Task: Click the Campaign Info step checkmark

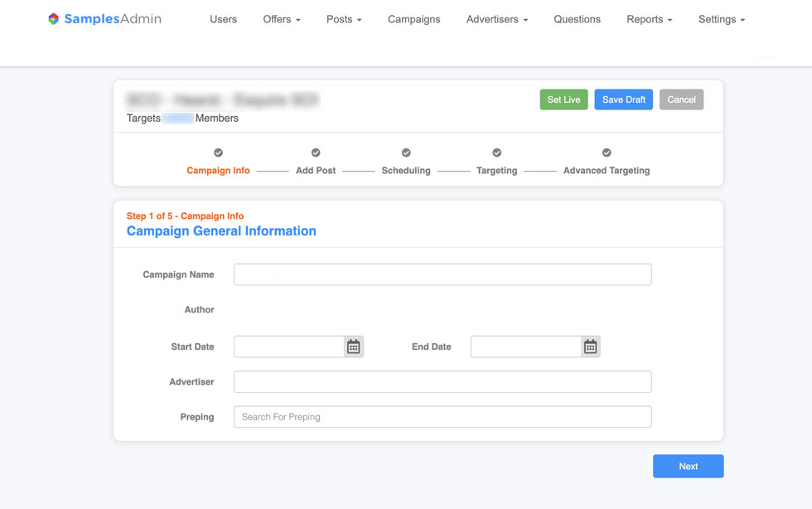Action: (218, 153)
